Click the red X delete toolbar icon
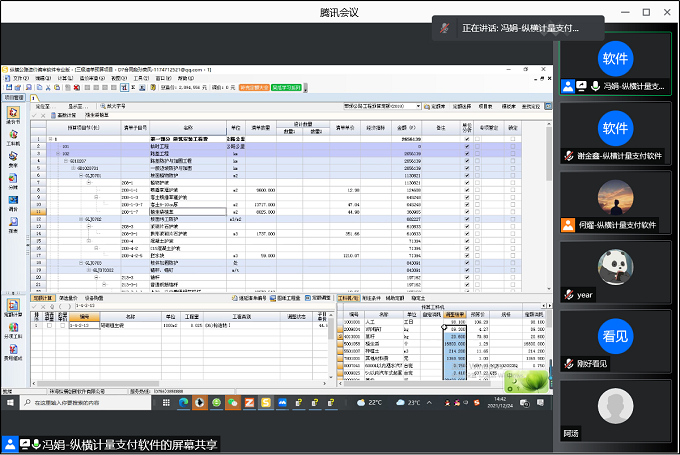 [x=76, y=88]
